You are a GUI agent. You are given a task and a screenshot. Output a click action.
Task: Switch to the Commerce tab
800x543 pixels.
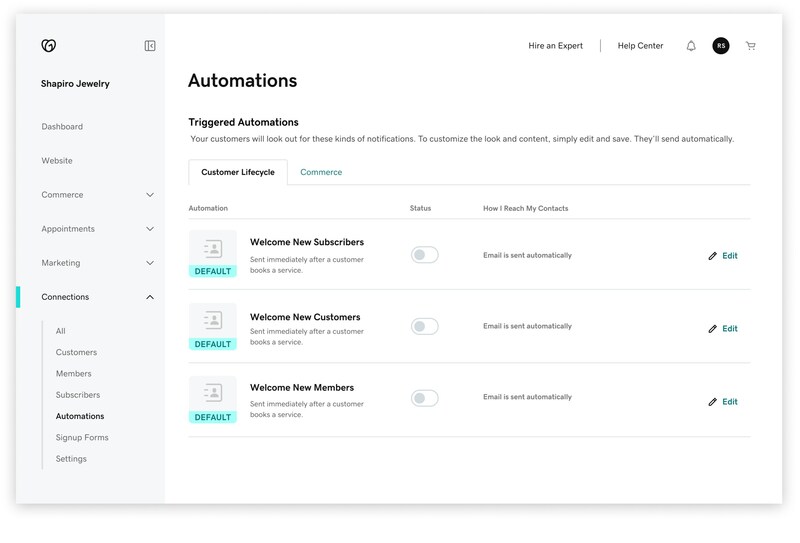click(321, 172)
